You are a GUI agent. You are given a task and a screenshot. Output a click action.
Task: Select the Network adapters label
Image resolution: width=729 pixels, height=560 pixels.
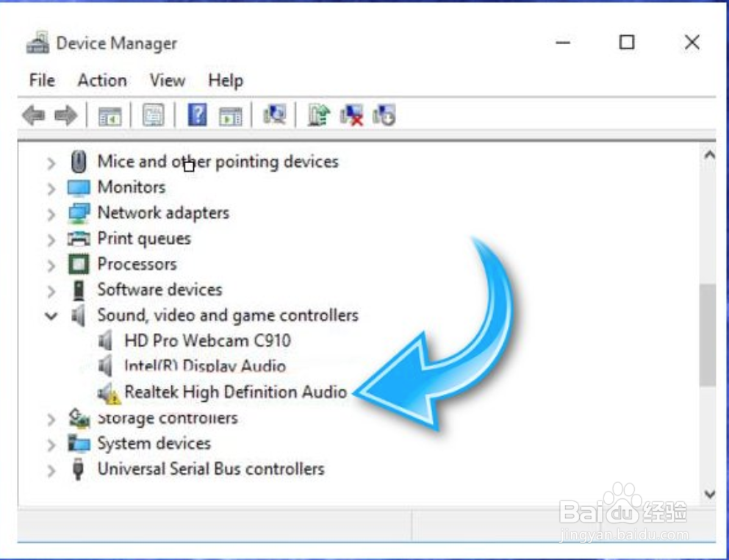tap(163, 213)
